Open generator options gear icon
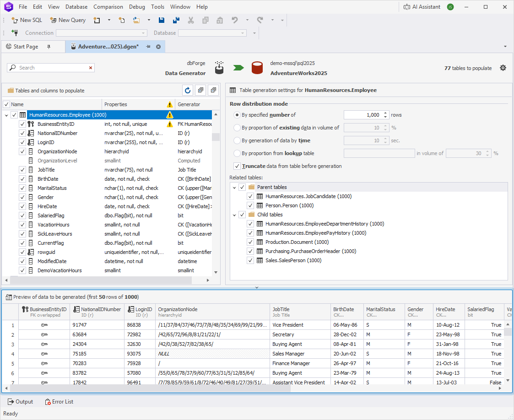514x420 pixels. [x=503, y=68]
